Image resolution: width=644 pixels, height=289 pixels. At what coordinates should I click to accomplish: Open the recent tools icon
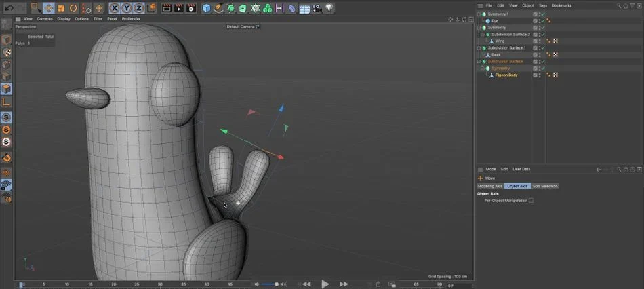(x=86, y=8)
